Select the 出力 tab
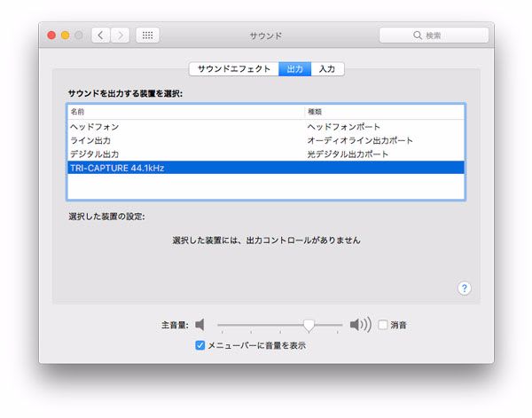The image size is (532, 418). (294, 69)
